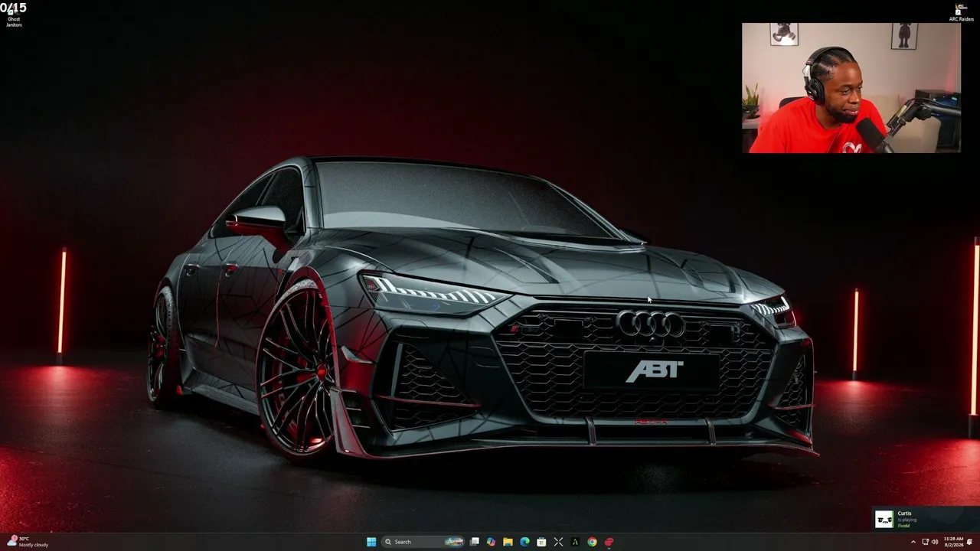The image size is (980, 551).
Task: Open the dark green-letter app on the taskbar
Action: (x=575, y=542)
